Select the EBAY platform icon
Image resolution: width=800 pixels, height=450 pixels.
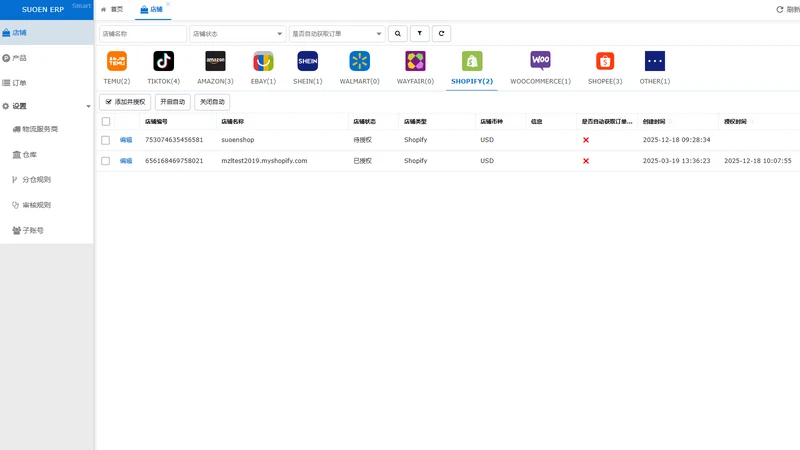(263, 61)
